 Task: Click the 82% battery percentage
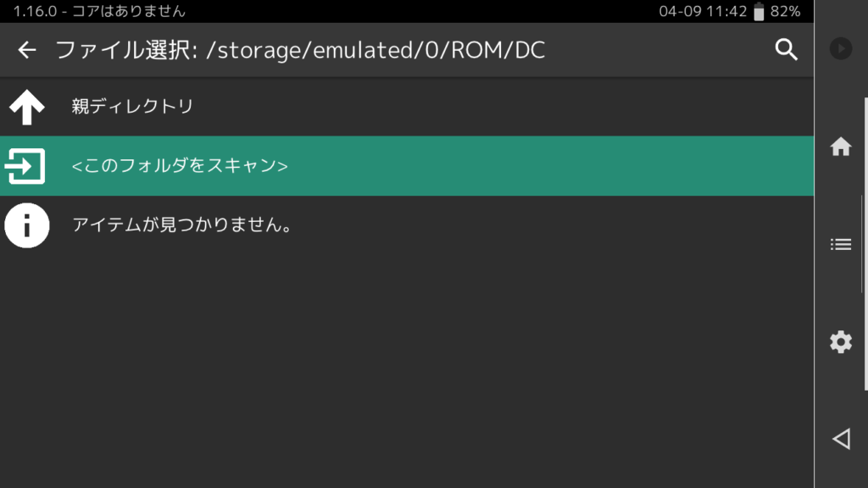[785, 11]
